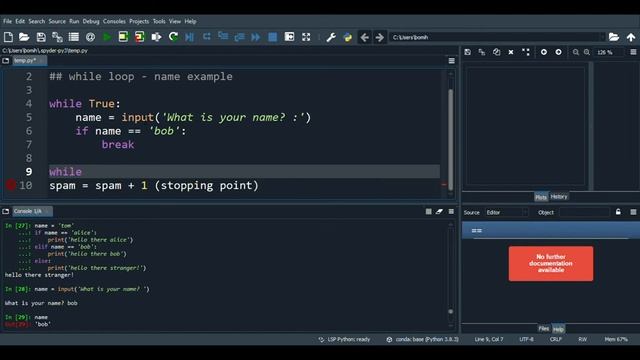Open Preferences with the wrench icon

331,37
